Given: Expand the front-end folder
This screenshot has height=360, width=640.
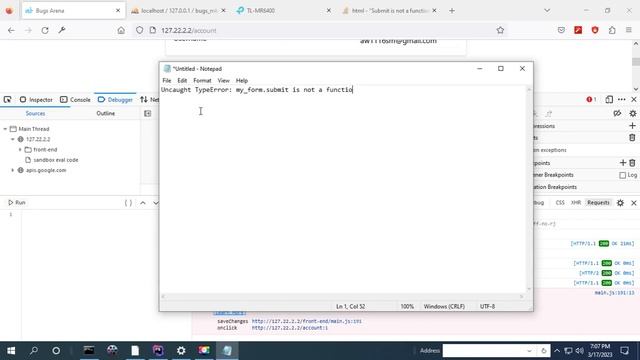Looking at the screenshot, I should click(x=20, y=150).
